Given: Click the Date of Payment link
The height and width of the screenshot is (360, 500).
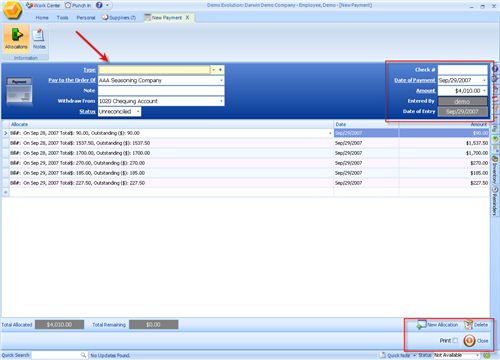Looking at the screenshot, I should tap(415, 80).
